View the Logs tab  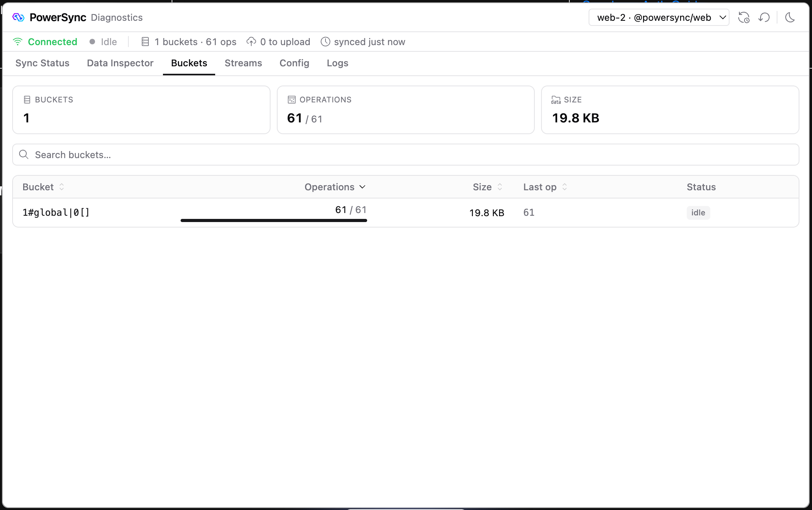tap(338, 63)
